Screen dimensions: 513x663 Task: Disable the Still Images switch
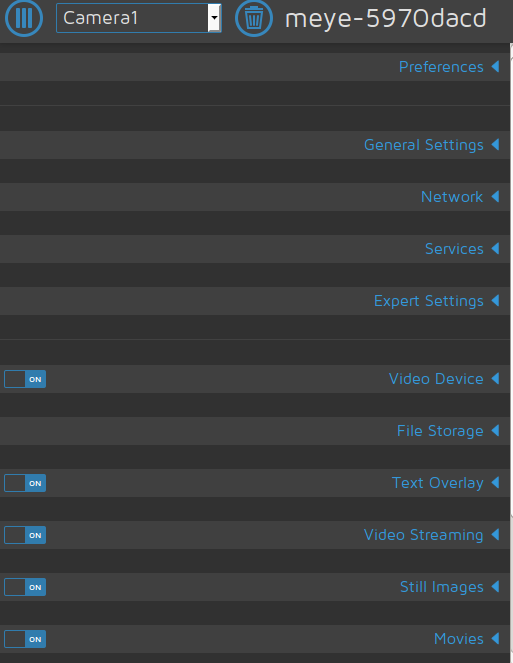tap(25, 587)
